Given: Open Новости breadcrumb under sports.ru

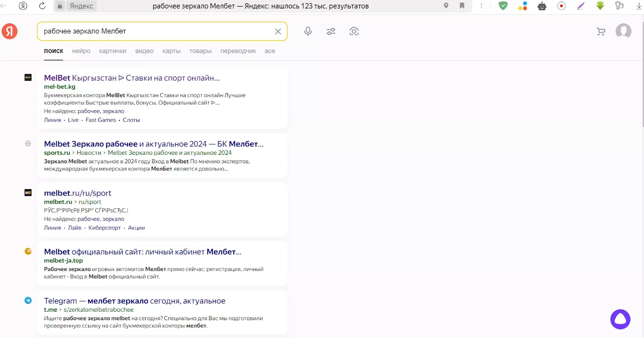Looking at the screenshot, I should [89, 153].
